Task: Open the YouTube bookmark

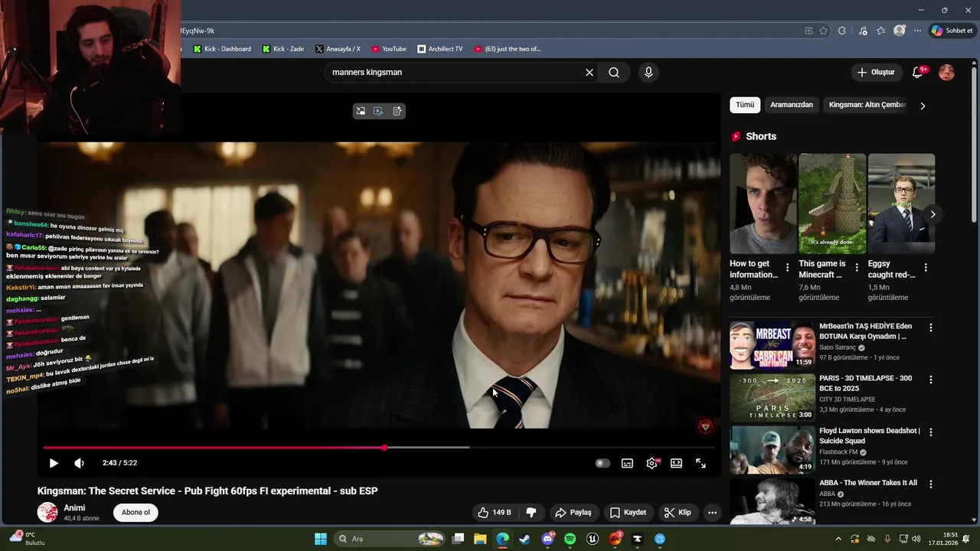Action: point(389,49)
